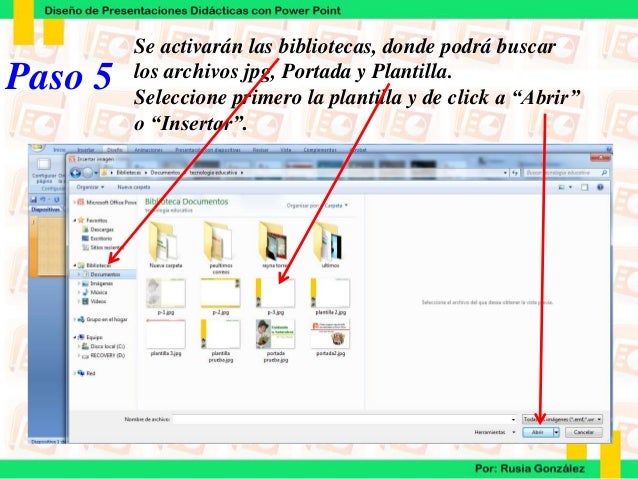The image size is (638, 479).
Task: Select Bibliotecas in the navigation pane
Action: [94, 265]
